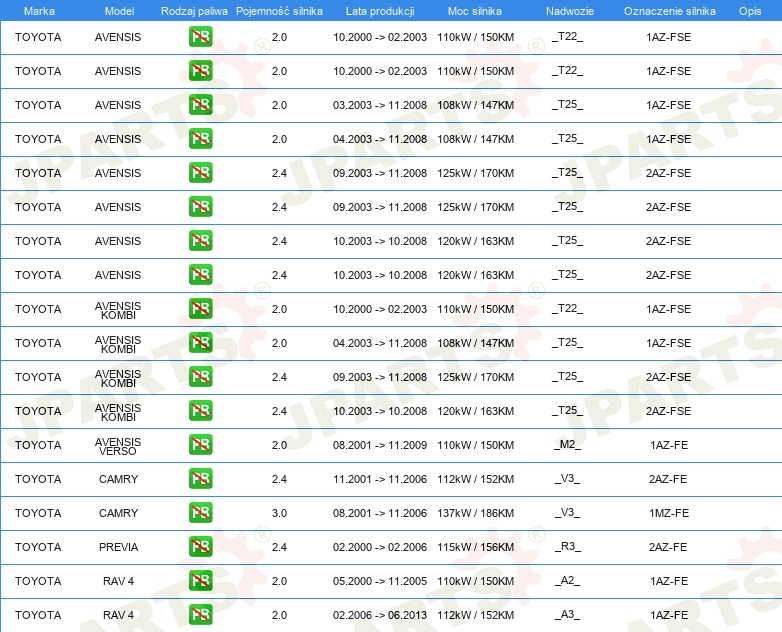Click the 'Rodzaj paliwa' column header

pyautogui.click(x=194, y=11)
